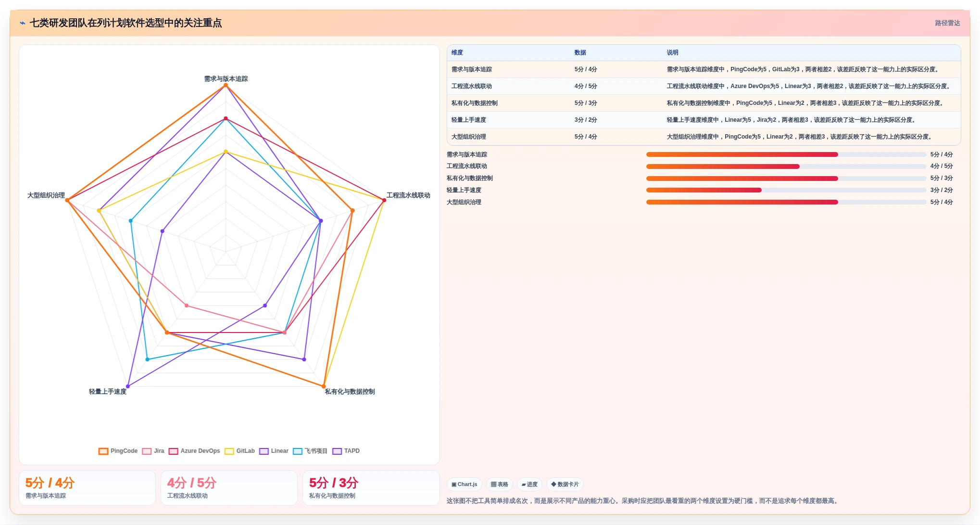Screen dimensions: 980x525
Task: Open the 4分 / 5分 工程流水线联动 card
Action: pyautogui.click(x=229, y=488)
